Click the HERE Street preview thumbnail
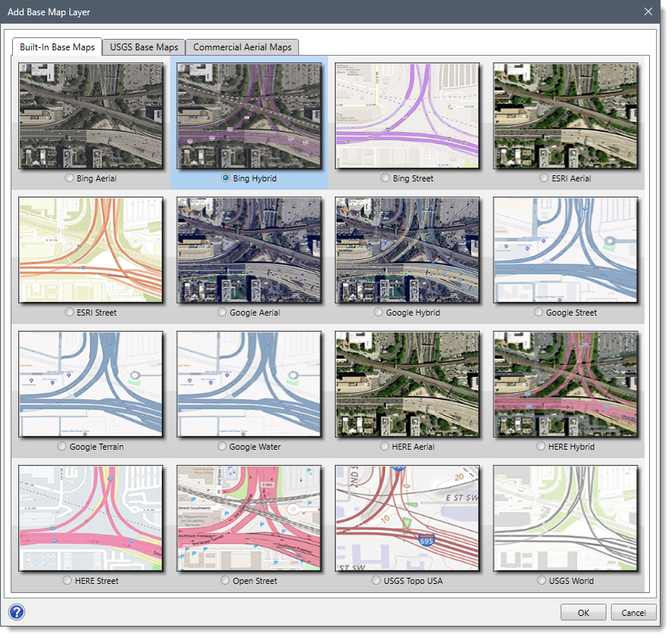672x638 pixels. point(91,518)
